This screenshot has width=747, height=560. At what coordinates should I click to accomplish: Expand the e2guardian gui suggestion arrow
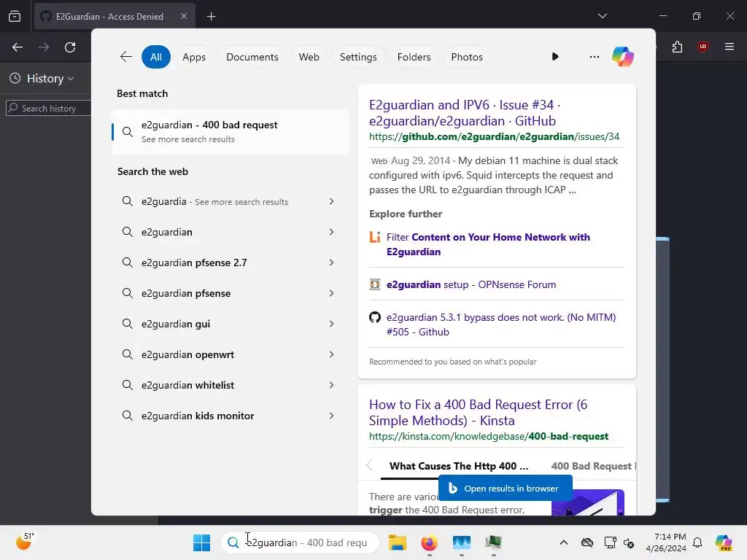tap(331, 324)
